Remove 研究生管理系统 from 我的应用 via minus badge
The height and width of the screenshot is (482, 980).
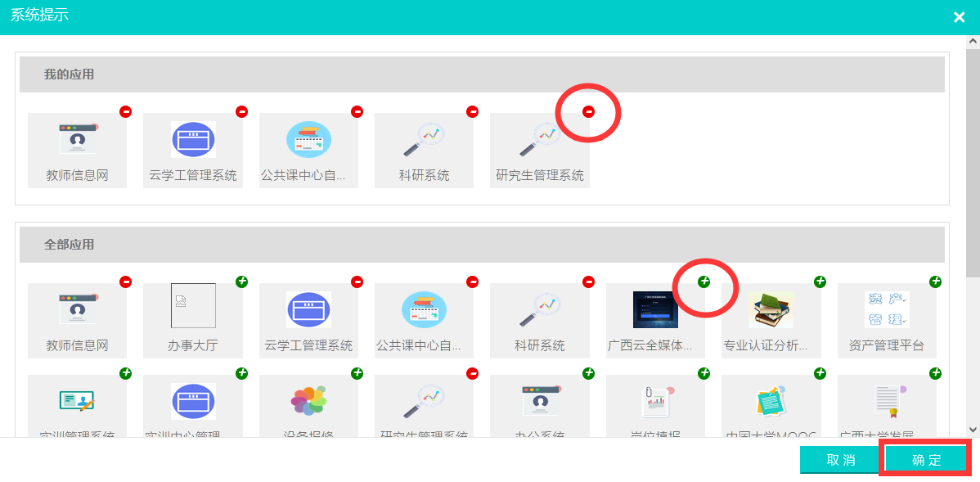588,111
